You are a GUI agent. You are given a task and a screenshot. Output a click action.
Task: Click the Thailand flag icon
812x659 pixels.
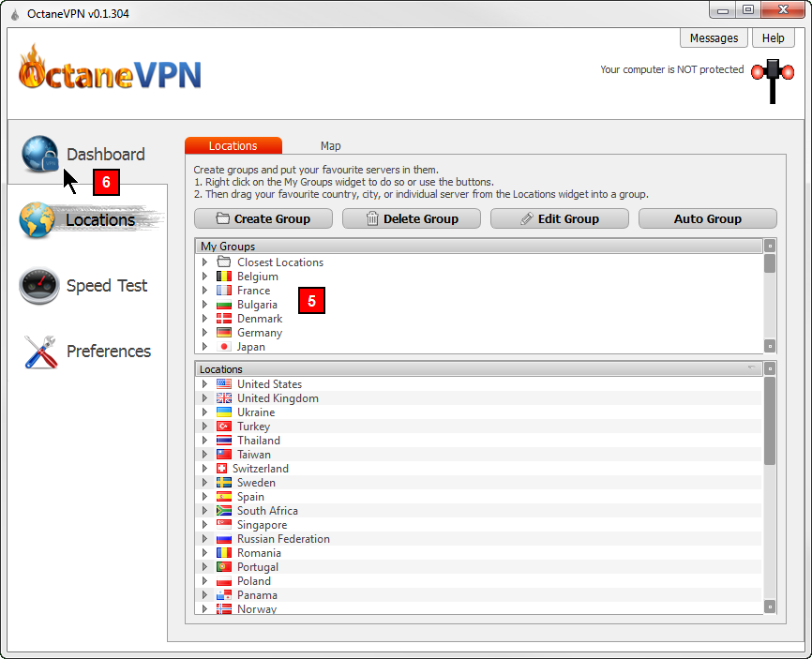(224, 440)
